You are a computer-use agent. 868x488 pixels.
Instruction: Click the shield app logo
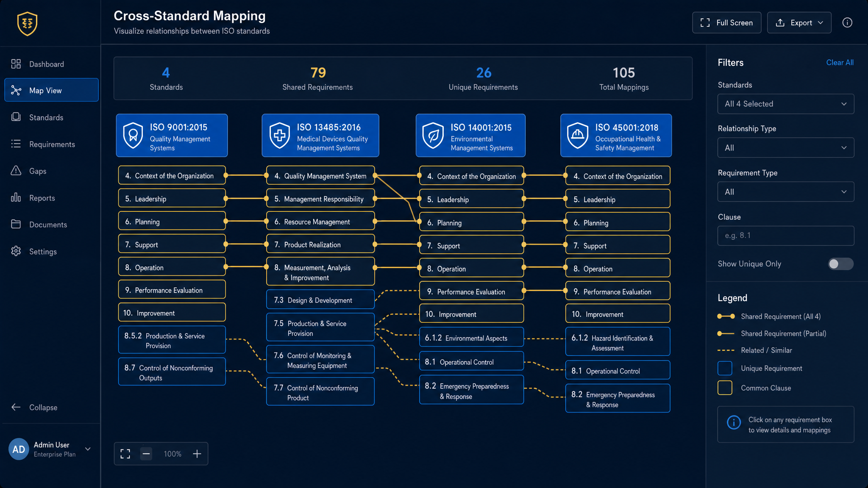(28, 23)
